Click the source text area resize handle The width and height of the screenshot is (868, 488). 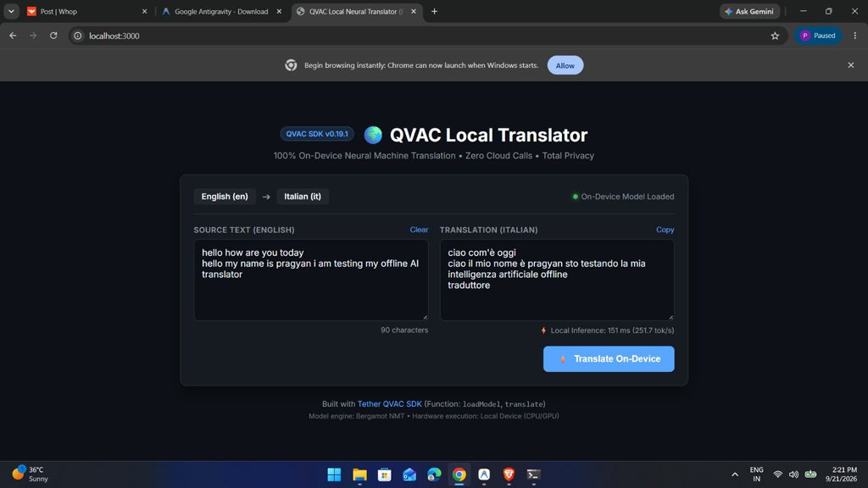[x=426, y=317]
